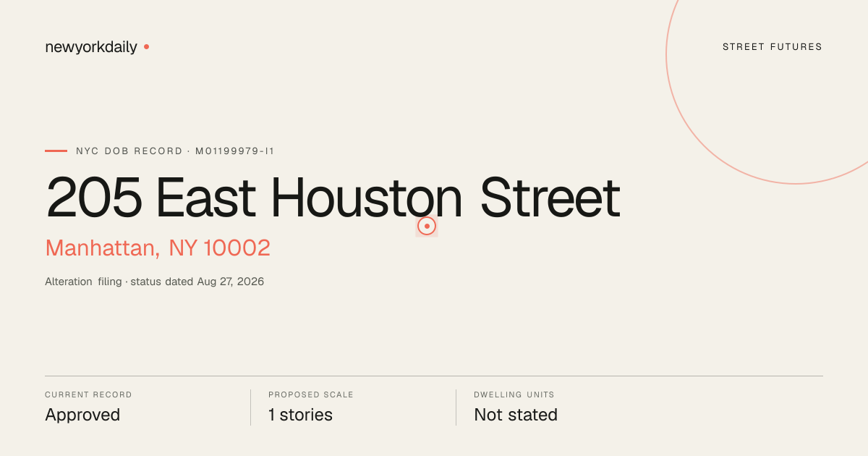
Task: Click the orange target marker icon
Action: click(427, 226)
